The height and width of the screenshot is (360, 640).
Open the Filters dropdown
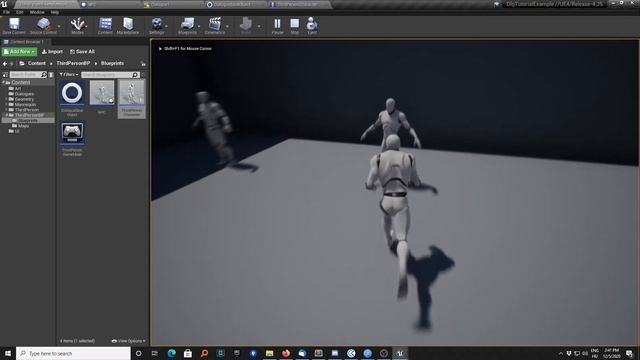pos(69,75)
